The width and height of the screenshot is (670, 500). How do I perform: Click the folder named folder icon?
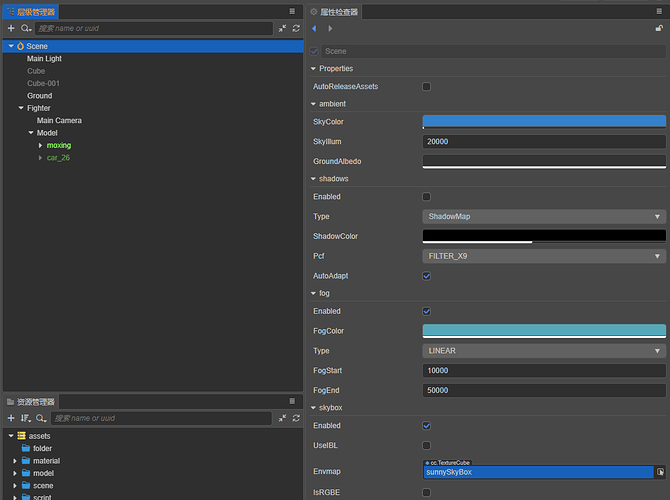point(26,448)
